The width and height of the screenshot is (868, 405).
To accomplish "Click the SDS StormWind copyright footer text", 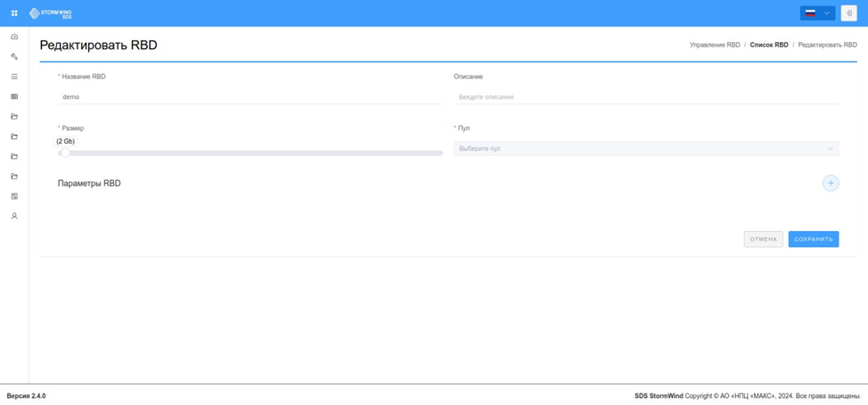I will 748,396.
